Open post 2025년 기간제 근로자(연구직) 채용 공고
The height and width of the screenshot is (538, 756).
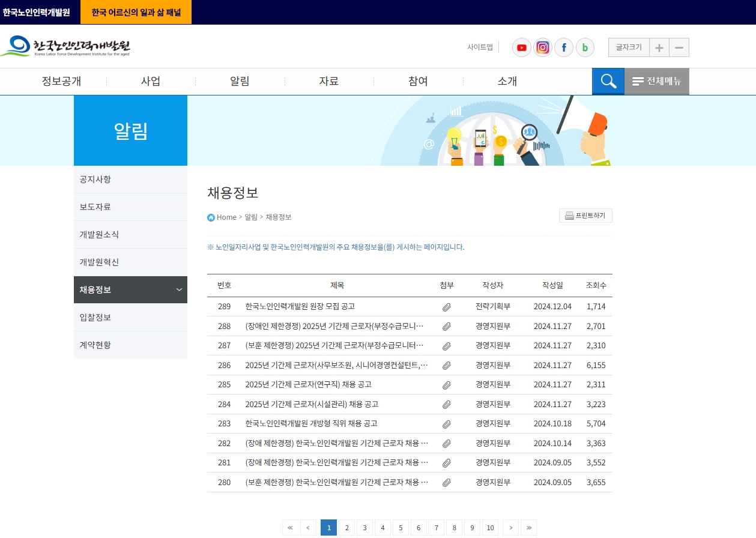tap(309, 384)
